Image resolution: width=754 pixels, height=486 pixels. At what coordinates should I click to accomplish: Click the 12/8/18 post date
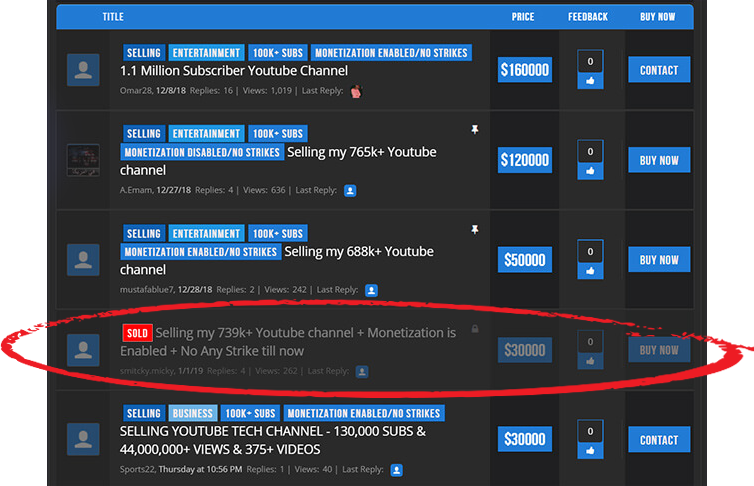click(x=171, y=91)
